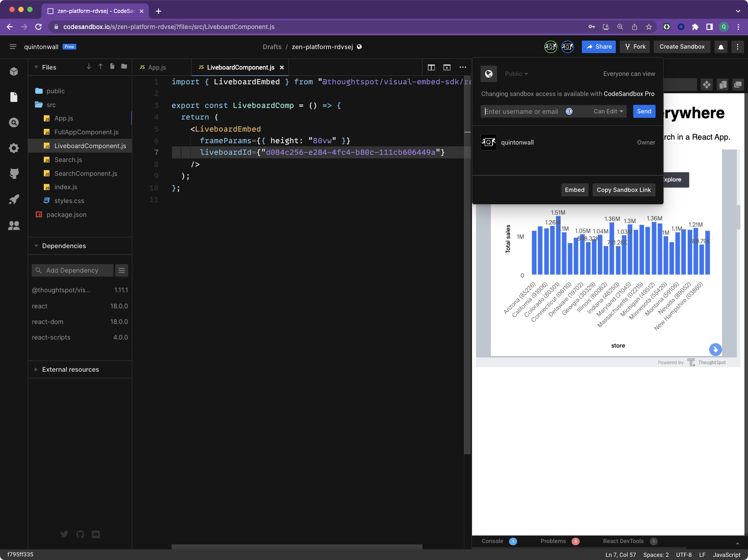Open preview in new window icon
Viewport: 748px width, 560px height.
(738, 84)
